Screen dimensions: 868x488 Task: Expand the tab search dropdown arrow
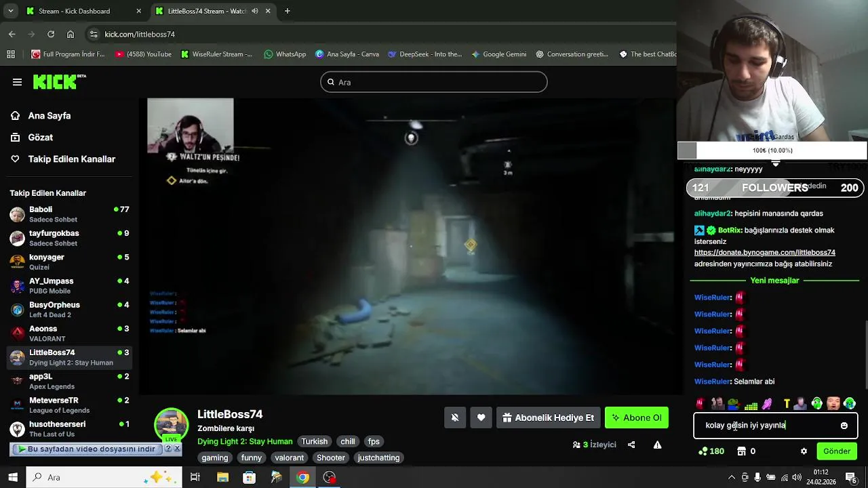coord(10,11)
